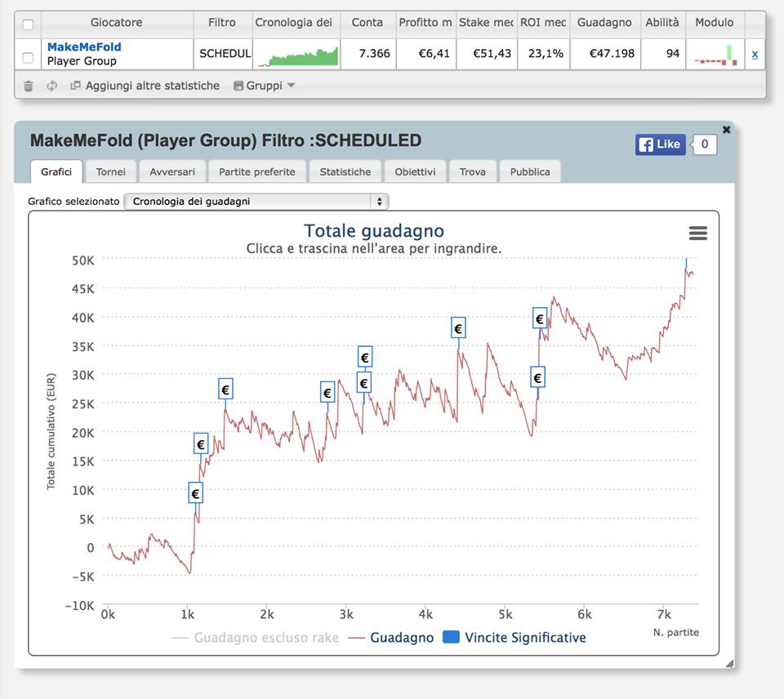Click the euro marker near 27K at 1.5k games
784x699 pixels.
click(x=225, y=389)
